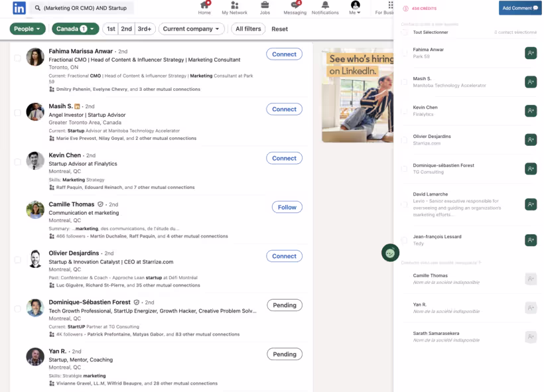Click the LinkedIn search input field

(82, 8)
